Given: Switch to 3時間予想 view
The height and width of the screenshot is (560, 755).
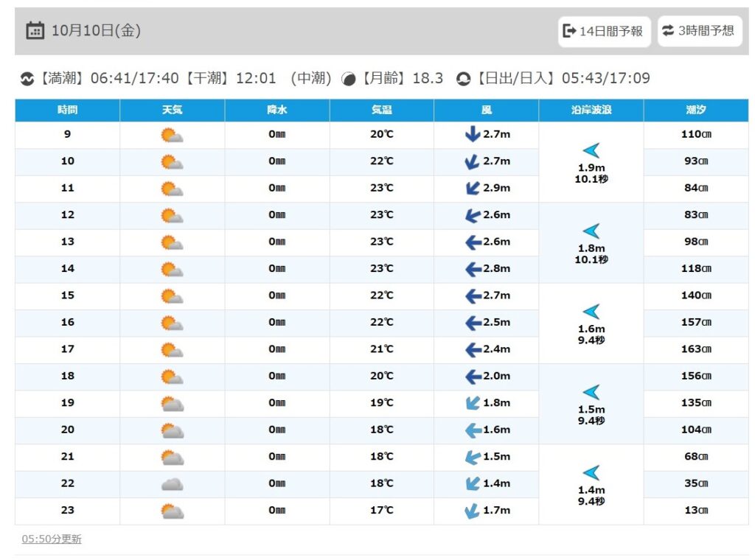Looking at the screenshot, I should [699, 31].
